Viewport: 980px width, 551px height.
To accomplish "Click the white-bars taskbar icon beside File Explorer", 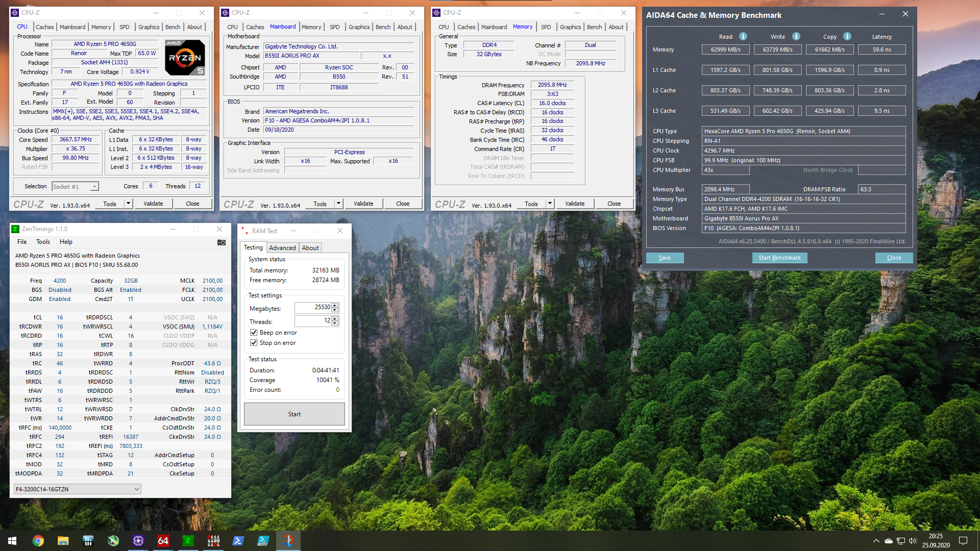I will click(88, 541).
